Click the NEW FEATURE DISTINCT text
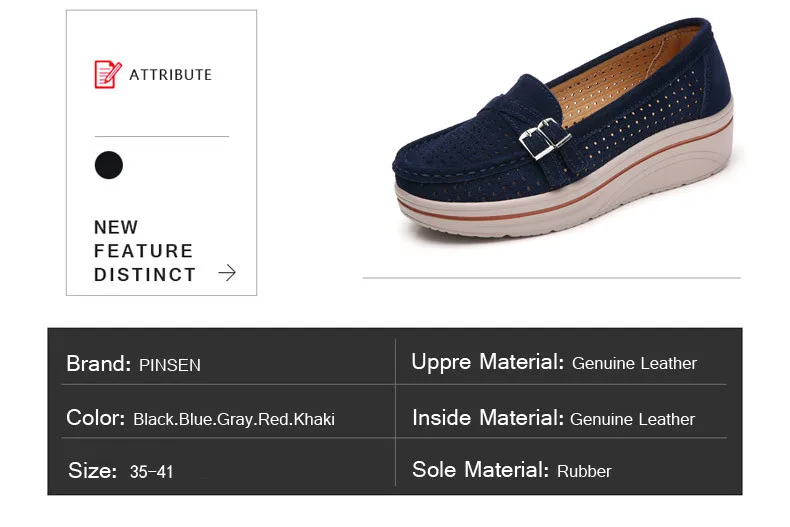Screen dimensions: 790x527 click(145, 251)
